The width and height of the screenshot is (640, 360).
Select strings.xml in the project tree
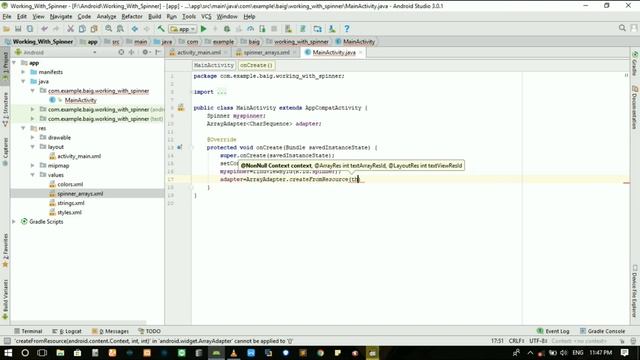pos(71,203)
